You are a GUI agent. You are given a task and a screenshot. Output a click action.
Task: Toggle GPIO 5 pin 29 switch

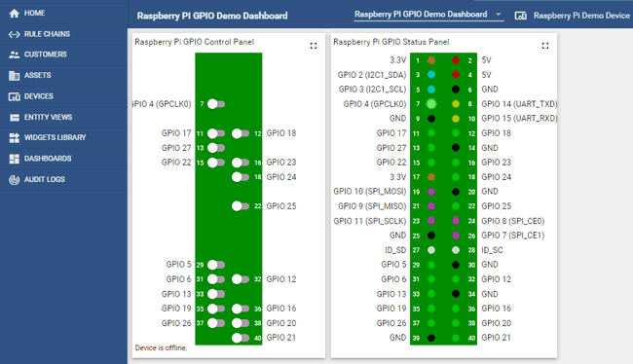pos(216,265)
